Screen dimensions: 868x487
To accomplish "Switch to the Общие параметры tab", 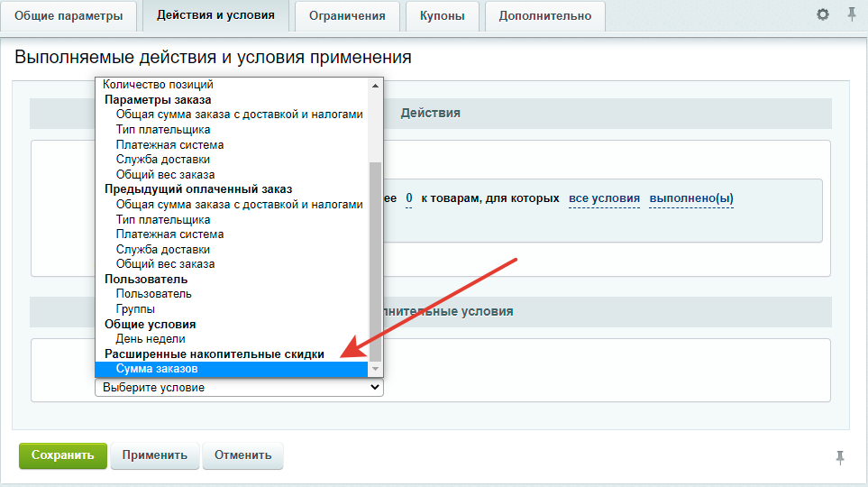I will [69, 16].
